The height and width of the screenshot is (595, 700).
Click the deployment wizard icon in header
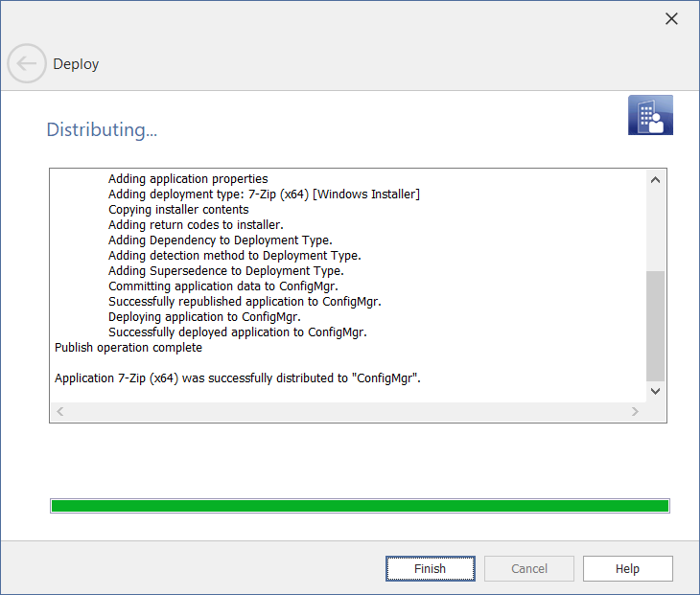650,116
